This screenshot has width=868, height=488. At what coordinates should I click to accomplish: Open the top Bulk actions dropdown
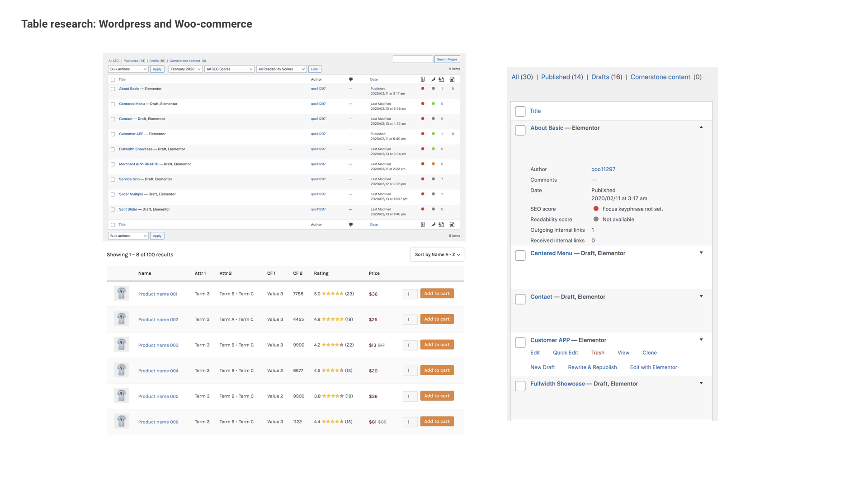tap(128, 69)
